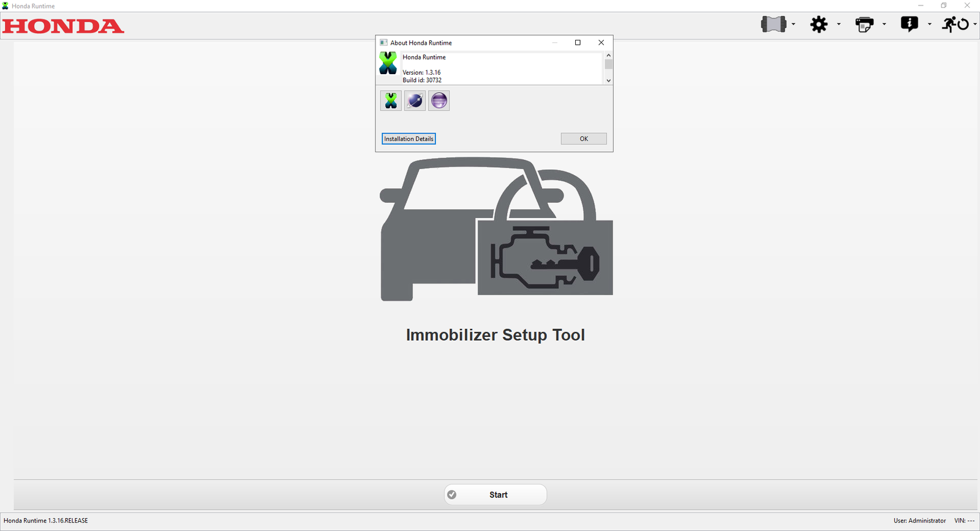Viewport: 980px width, 531px height.
Task: Click the scroll down arrow in About text box
Action: tap(608, 80)
